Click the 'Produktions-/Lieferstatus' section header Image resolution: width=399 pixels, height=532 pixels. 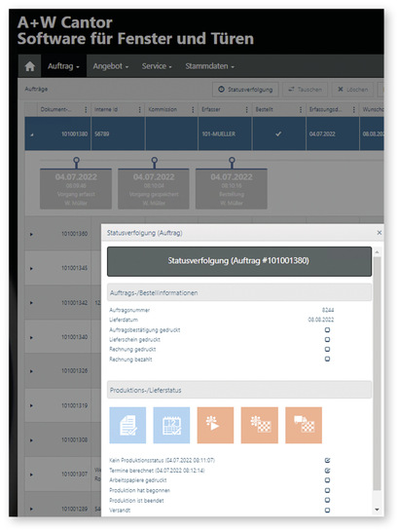(239, 390)
